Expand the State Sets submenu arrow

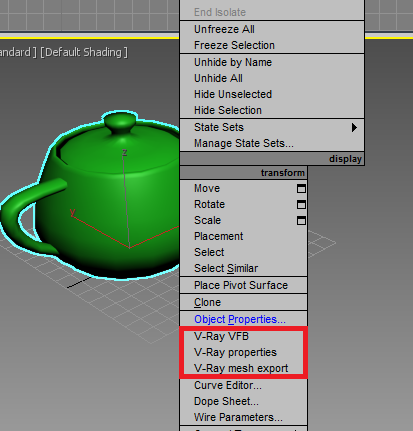click(x=354, y=127)
